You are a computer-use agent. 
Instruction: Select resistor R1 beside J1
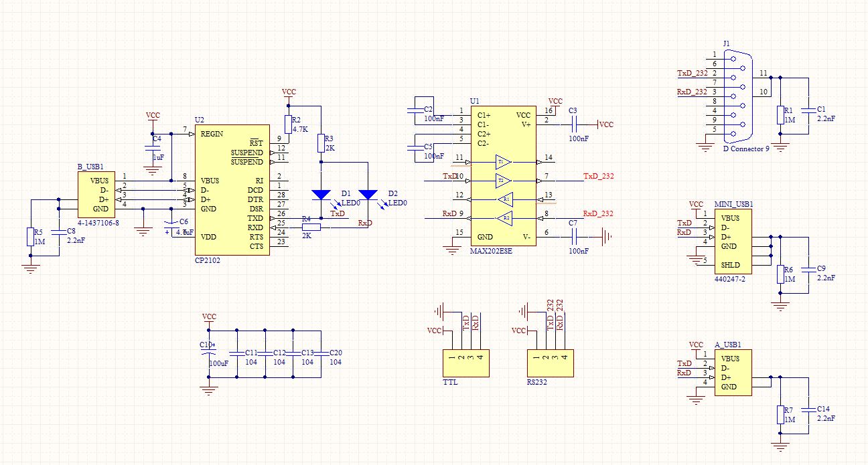[x=780, y=114]
